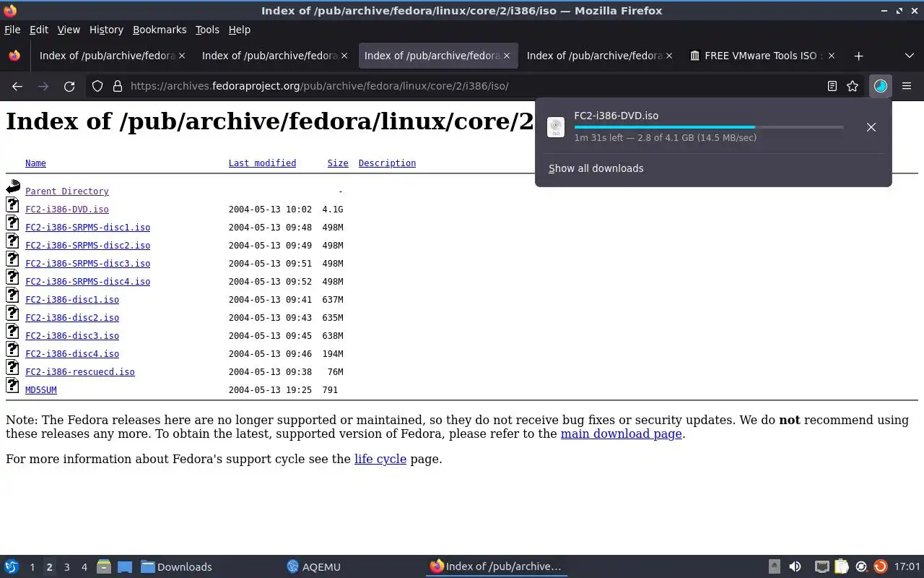Click the file icon beside MD5SUM
Image resolution: width=924 pixels, height=578 pixels.
[x=13, y=386]
